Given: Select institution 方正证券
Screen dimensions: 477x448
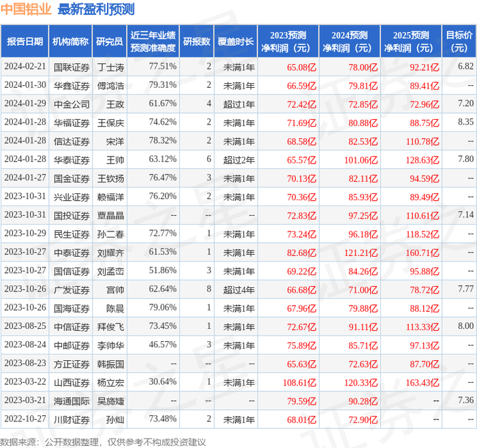Looking at the screenshot, I should [72, 364].
